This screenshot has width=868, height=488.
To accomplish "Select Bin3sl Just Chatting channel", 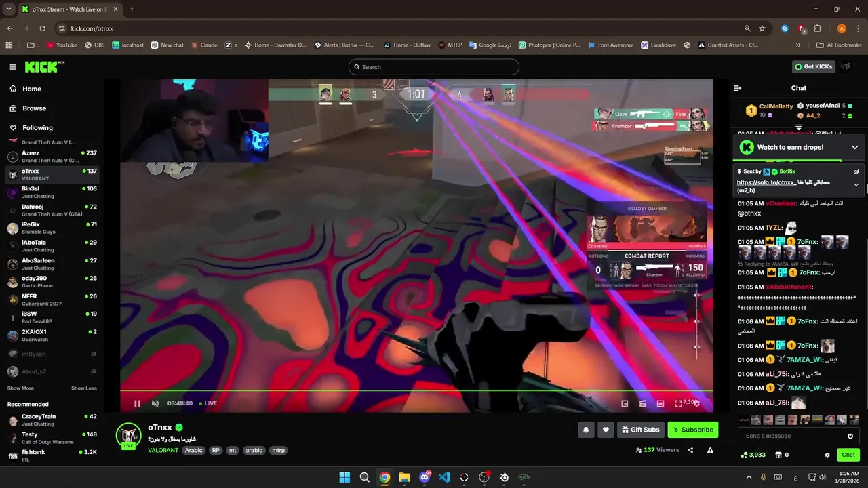I will click(52, 192).
